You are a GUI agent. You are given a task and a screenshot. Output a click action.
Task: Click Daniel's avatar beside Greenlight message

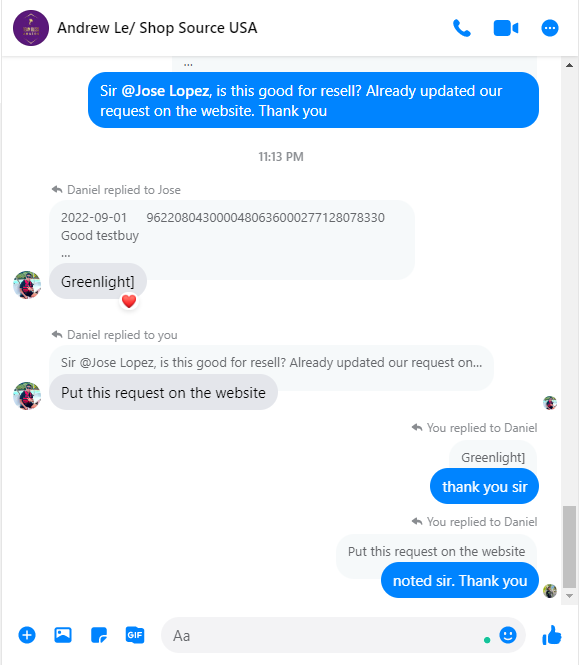[x=27, y=285]
